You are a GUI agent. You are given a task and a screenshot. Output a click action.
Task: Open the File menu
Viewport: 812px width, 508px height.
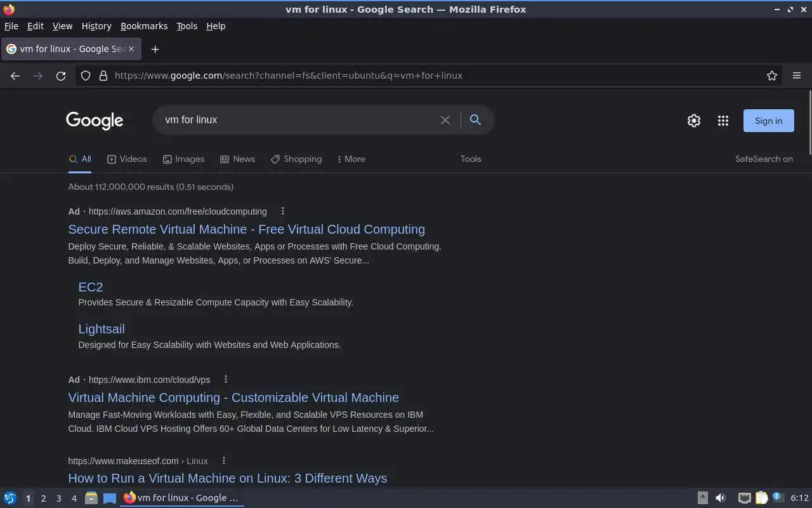(11, 26)
